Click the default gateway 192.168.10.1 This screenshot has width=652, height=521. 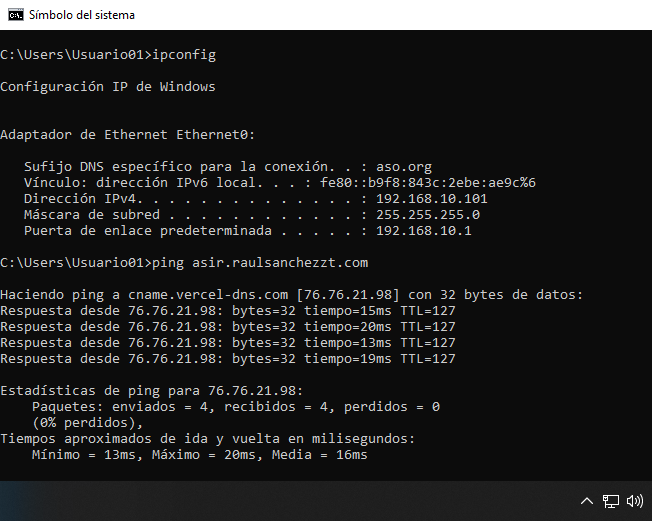point(424,231)
